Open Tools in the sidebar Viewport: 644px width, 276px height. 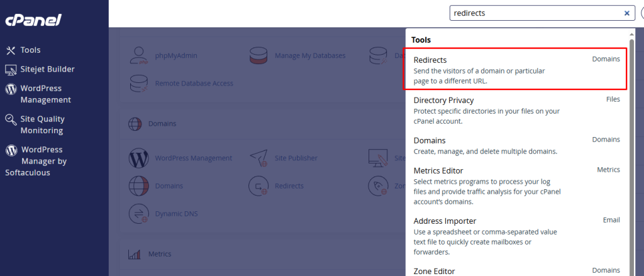tap(30, 50)
